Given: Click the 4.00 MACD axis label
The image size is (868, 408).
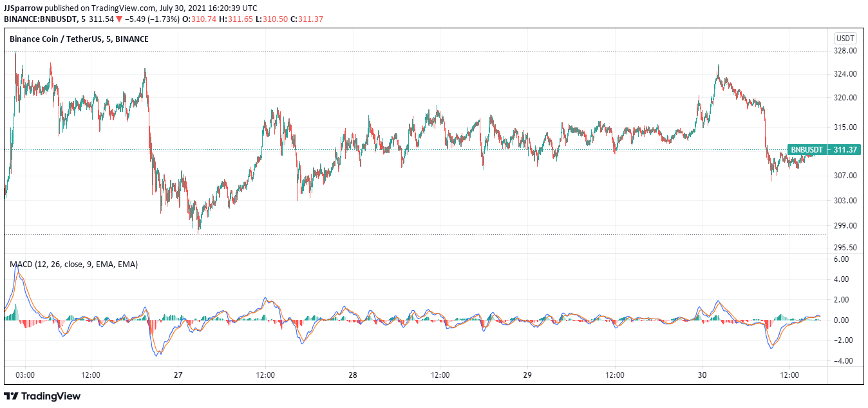Looking at the screenshot, I should pos(842,279).
